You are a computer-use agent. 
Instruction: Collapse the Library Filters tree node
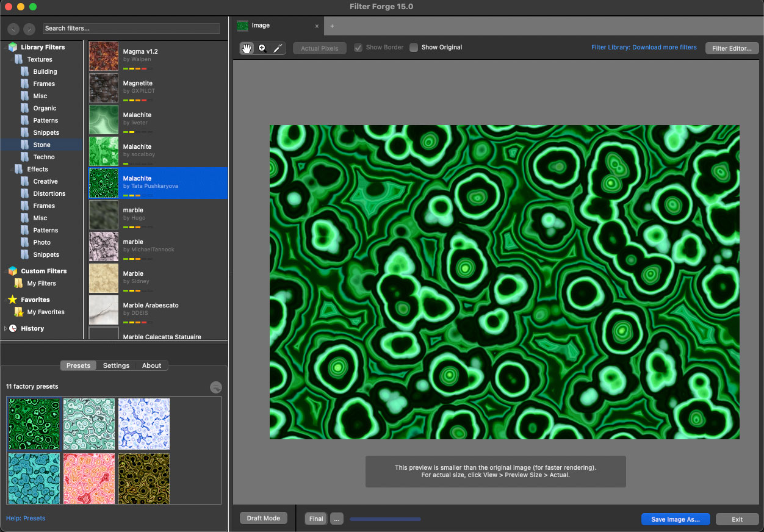click(x=5, y=47)
